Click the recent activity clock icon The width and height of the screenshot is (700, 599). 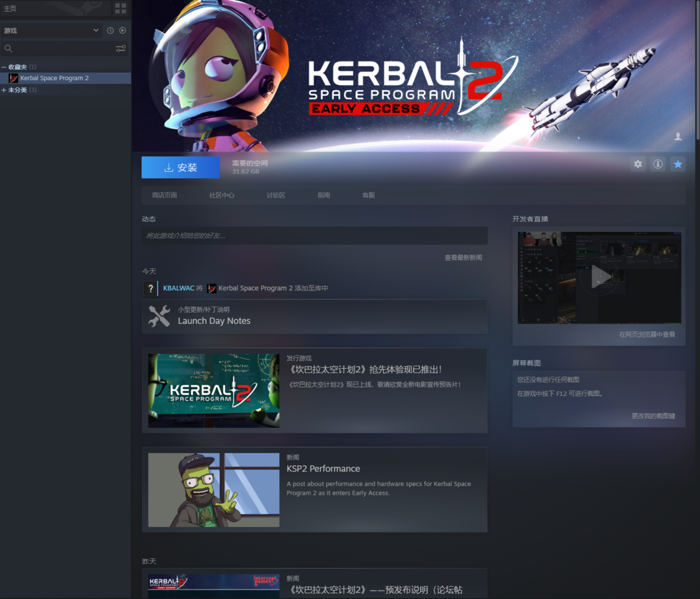click(x=110, y=30)
